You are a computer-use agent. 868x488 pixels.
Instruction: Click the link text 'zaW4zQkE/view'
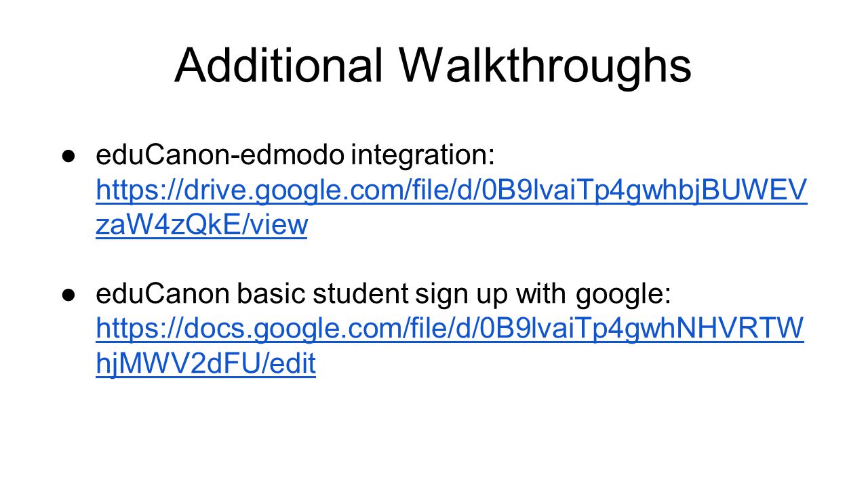click(x=203, y=224)
